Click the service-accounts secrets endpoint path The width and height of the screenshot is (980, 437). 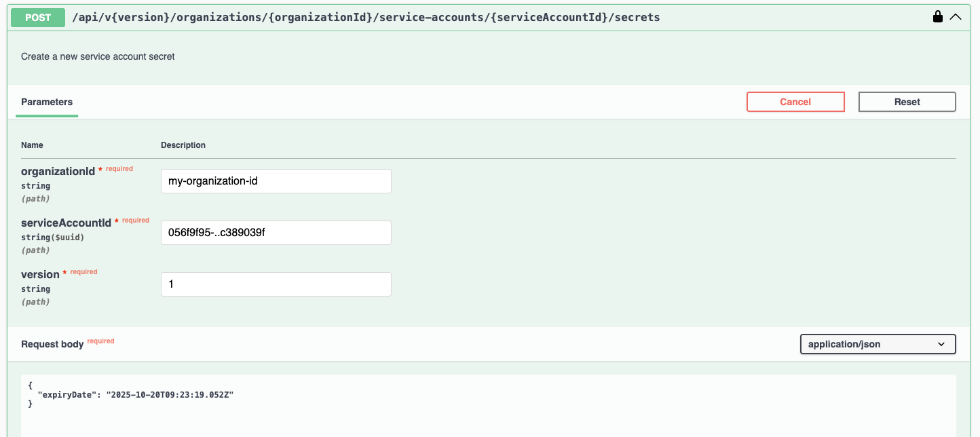point(366,18)
